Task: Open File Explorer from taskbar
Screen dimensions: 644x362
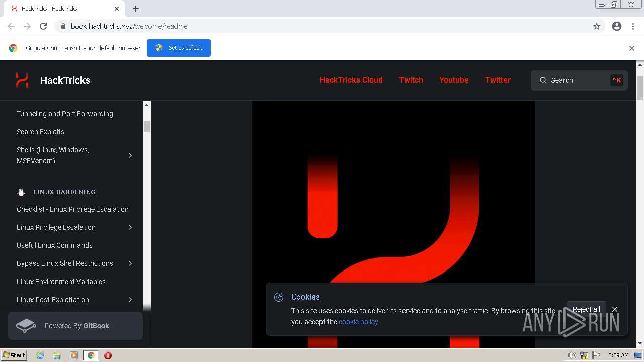Action: pos(57,355)
